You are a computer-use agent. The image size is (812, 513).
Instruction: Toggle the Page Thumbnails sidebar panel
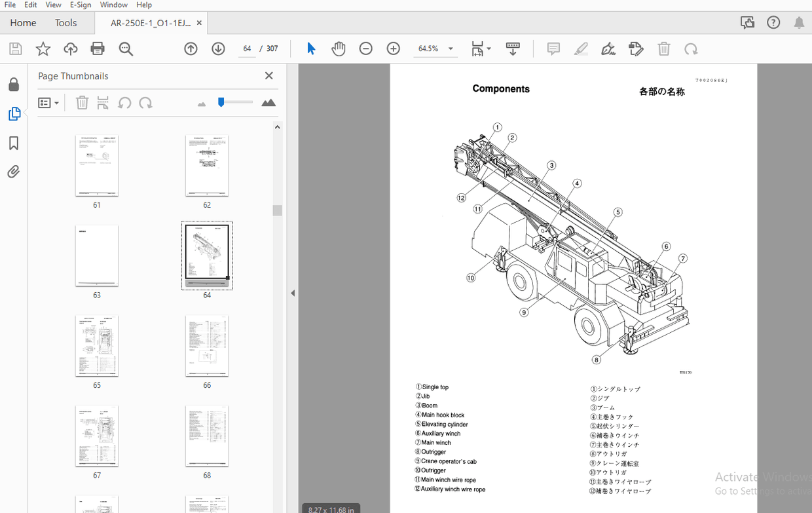coord(14,113)
